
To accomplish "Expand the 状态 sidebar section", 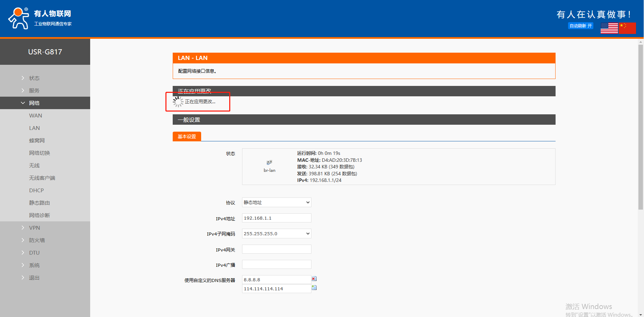I will point(34,78).
